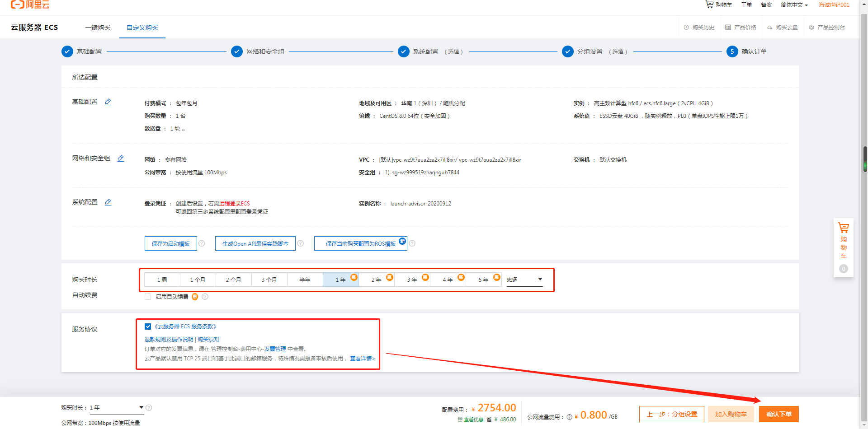Image resolution: width=868 pixels, height=429 pixels.
Task: Select 2 个月 purchase duration
Action: pos(234,280)
